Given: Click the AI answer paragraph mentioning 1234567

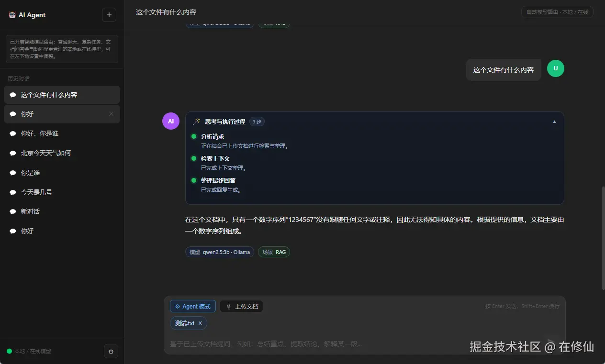Looking at the screenshot, I should coord(374,225).
